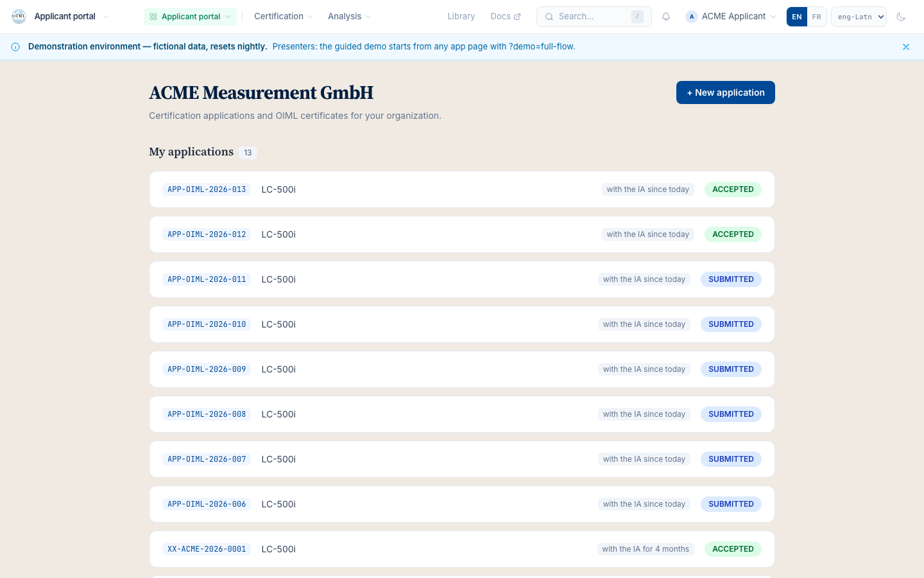Open the Library page
The width and height of the screenshot is (924, 578).
(x=461, y=17)
